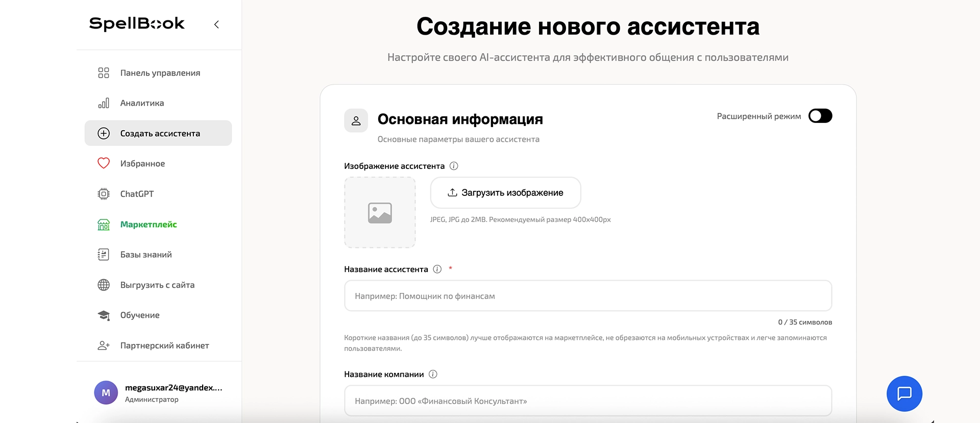Click the heart icon for Избранное
The width and height of the screenshot is (980, 423).
point(104,163)
